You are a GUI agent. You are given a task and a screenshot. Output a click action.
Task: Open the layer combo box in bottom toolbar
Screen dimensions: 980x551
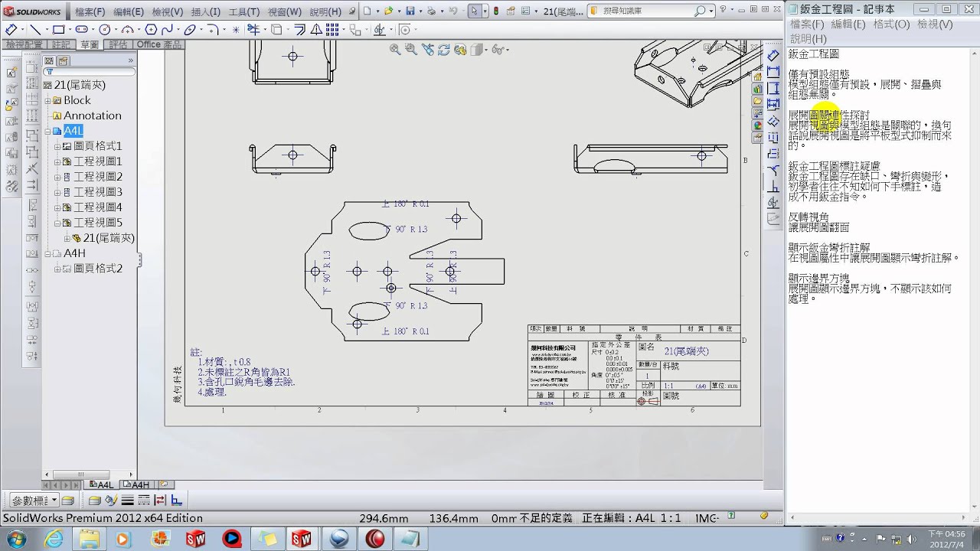pos(34,500)
